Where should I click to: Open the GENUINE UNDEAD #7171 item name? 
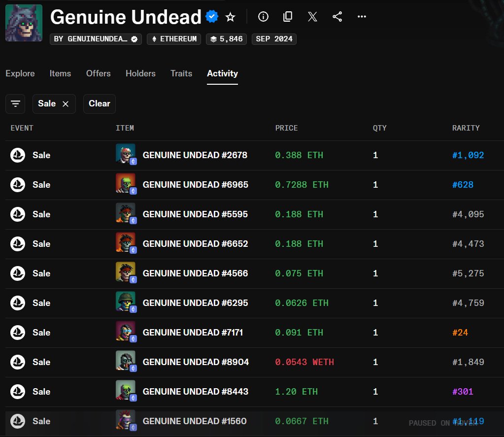point(193,333)
